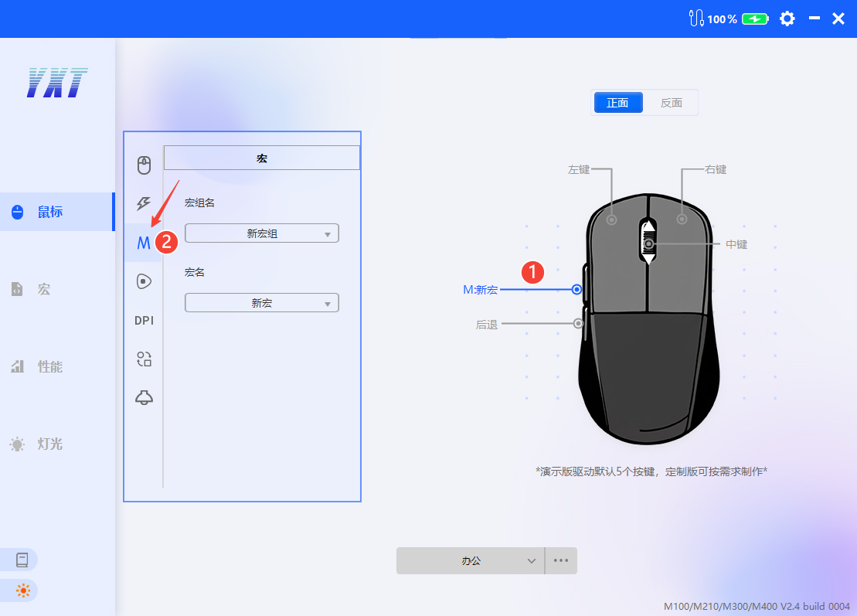This screenshot has height=616, width=857.
Task: Switch to the 反面 back view tab
Action: pos(671,103)
